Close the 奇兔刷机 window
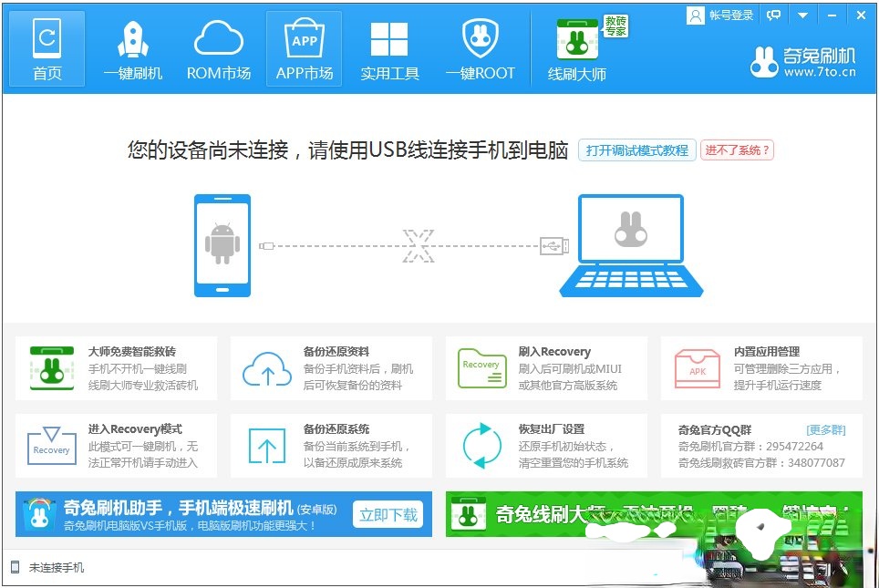The image size is (879, 588). [861, 15]
